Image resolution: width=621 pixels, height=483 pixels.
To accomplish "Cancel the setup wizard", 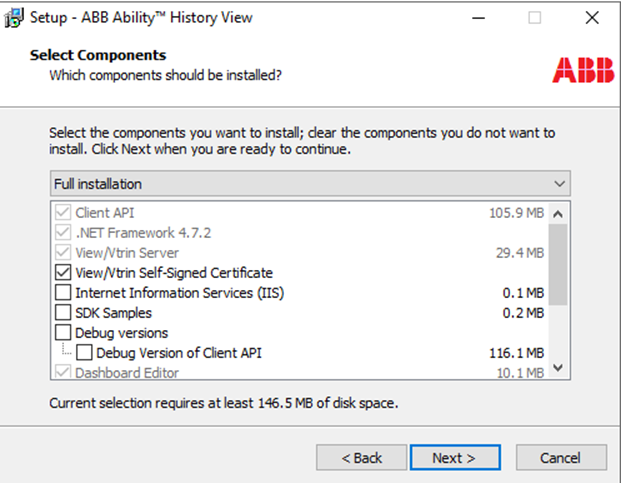I will pos(561,458).
